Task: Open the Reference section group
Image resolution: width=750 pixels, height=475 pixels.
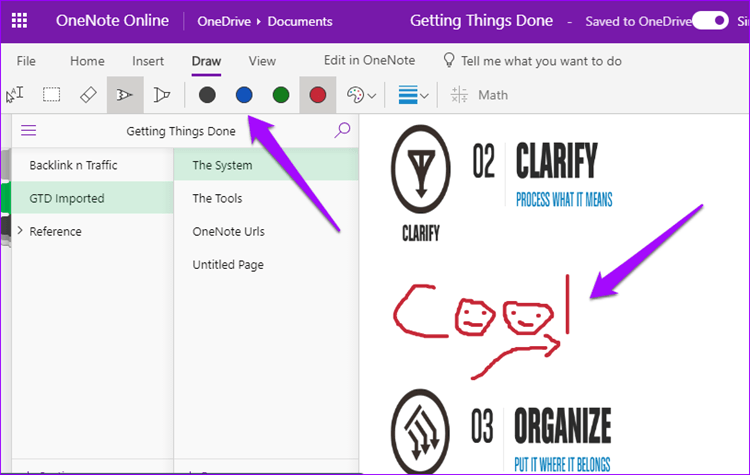Action: (x=55, y=232)
